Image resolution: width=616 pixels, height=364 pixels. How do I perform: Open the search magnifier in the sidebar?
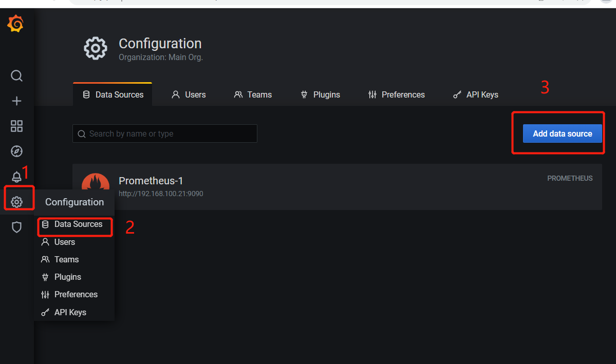click(x=16, y=75)
